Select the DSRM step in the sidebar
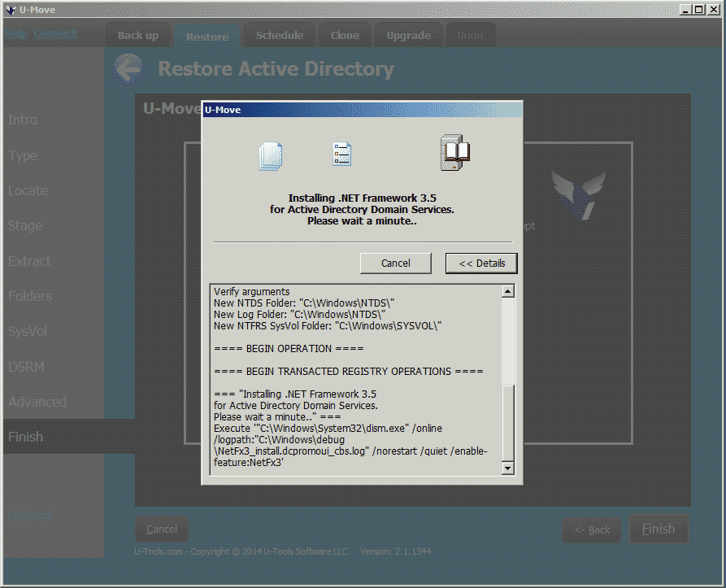This screenshot has width=726, height=588. tap(26, 367)
